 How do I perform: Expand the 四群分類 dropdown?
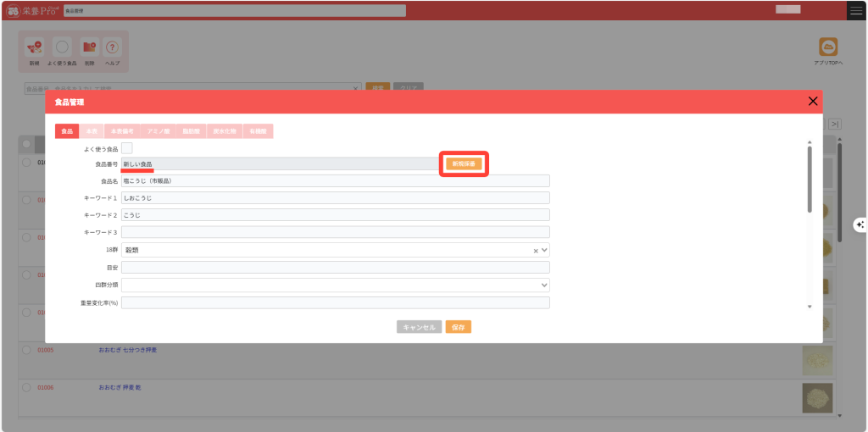544,285
